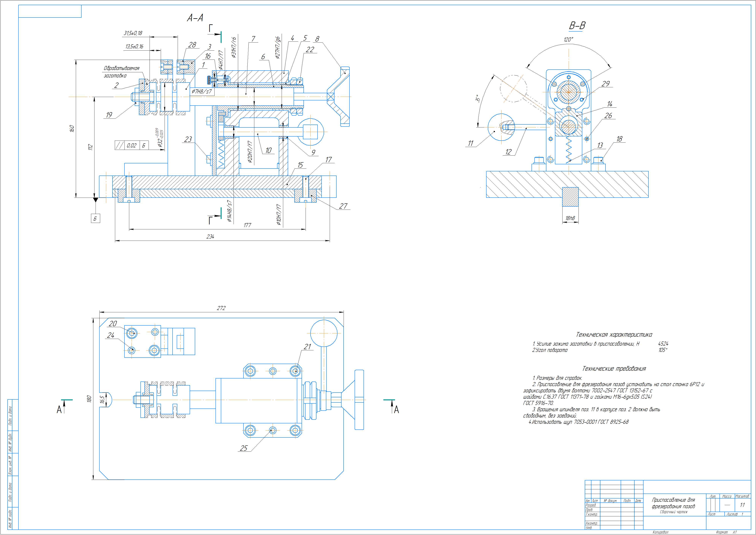Click the 'Техническая характеристика' heading
Image resolution: width=756 pixels, height=535 pixels.
pos(614,335)
